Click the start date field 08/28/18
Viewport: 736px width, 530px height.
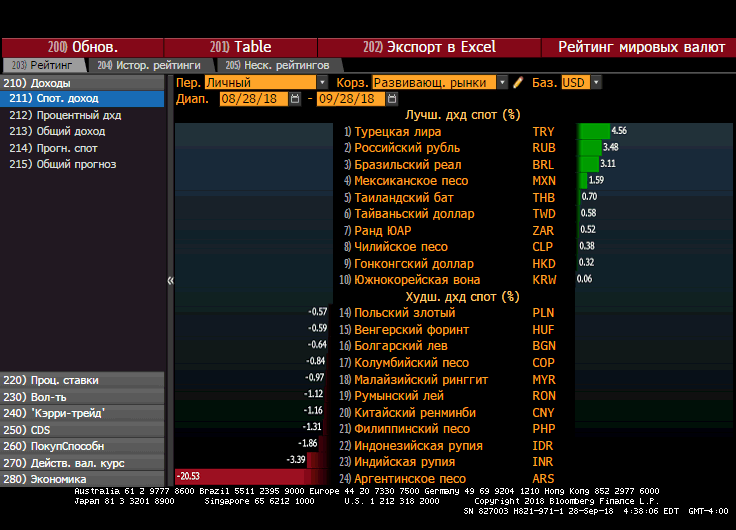click(x=253, y=99)
